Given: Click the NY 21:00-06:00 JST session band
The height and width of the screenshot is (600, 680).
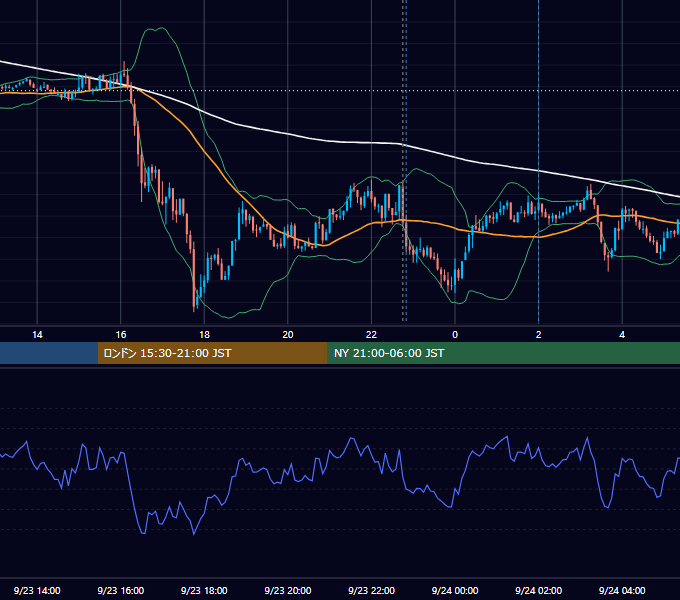Looking at the screenshot, I should point(503,353).
